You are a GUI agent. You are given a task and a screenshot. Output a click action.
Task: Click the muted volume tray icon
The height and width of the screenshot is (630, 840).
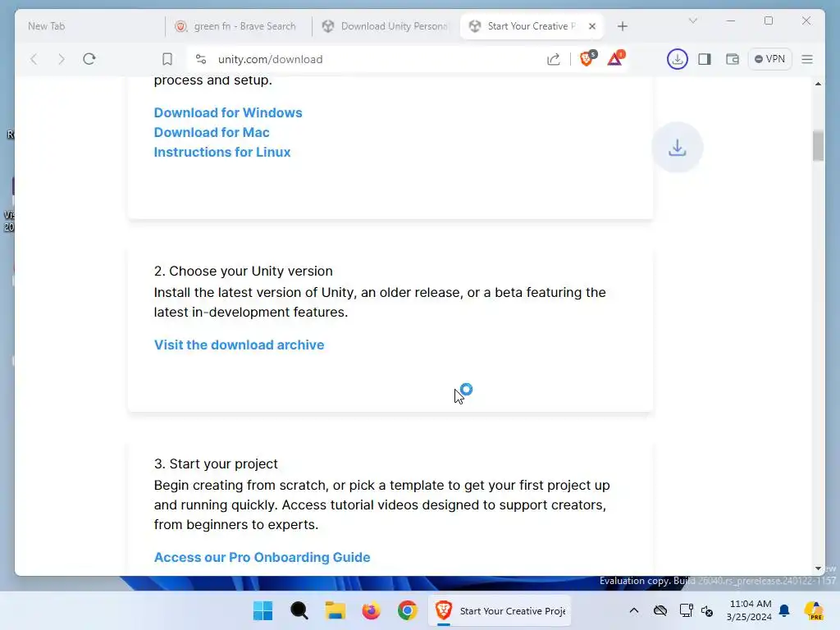click(707, 610)
